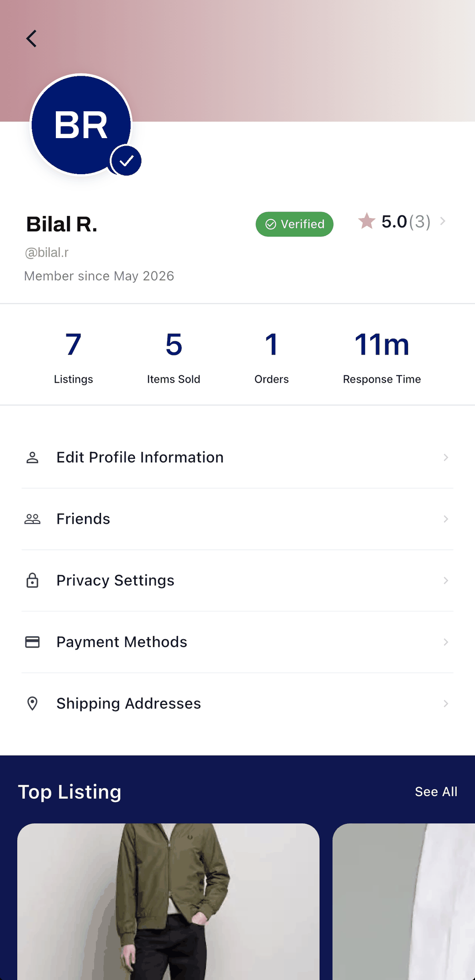
Task: Tap the BR profile avatar
Action: click(81, 125)
